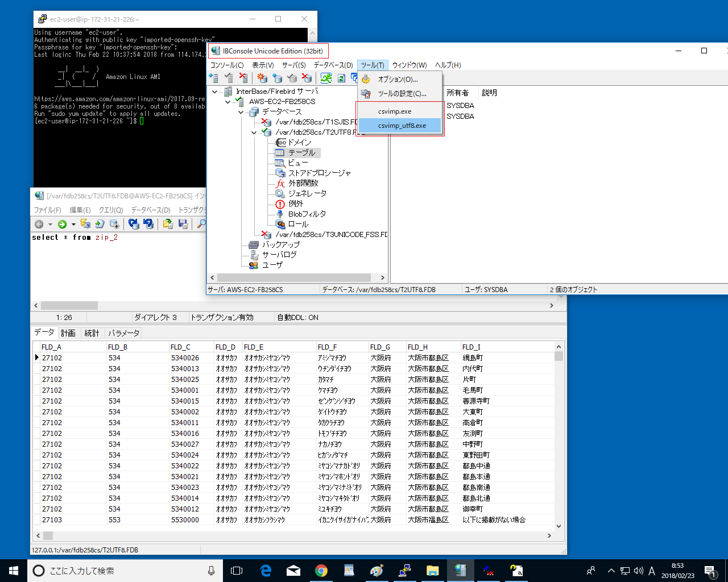Open Google Chrome from the taskbar
Image resolution: width=728 pixels, height=582 pixels.
321,571
